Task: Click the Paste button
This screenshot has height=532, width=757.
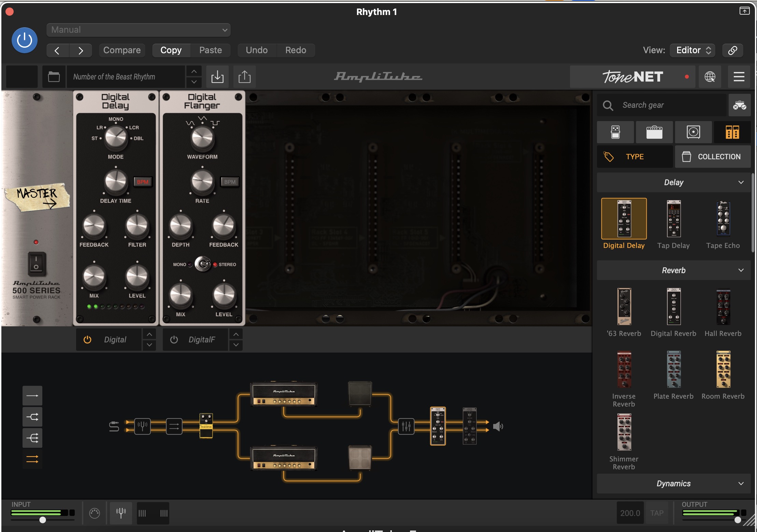Action: (211, 50)
